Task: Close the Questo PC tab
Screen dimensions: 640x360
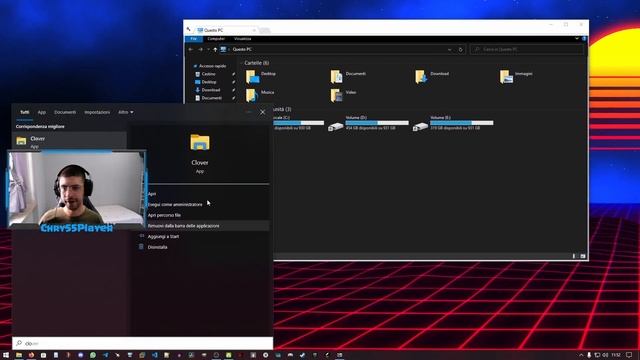Action: click(x=253, y=30)
